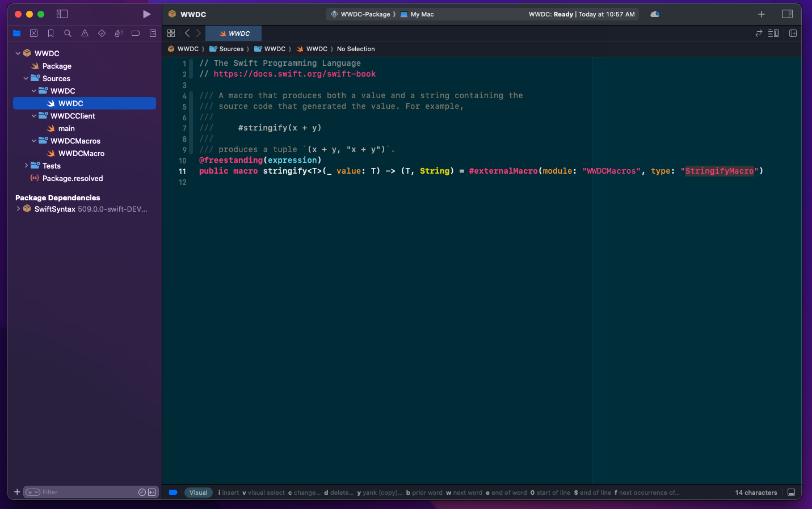Viewport: 812px width, 509px height.
Task: Click line number 12 in the gutter
Action: pos(182,182)
